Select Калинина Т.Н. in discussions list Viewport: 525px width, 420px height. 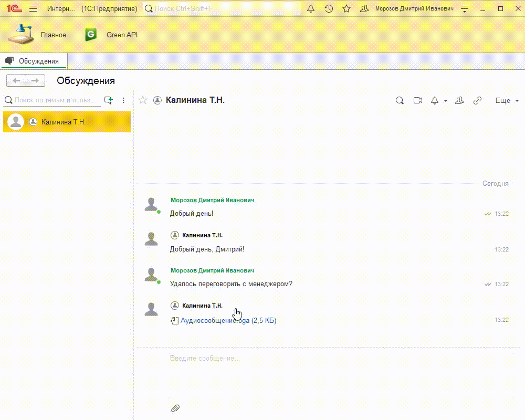pyautogui.click(x=67, y=122)
